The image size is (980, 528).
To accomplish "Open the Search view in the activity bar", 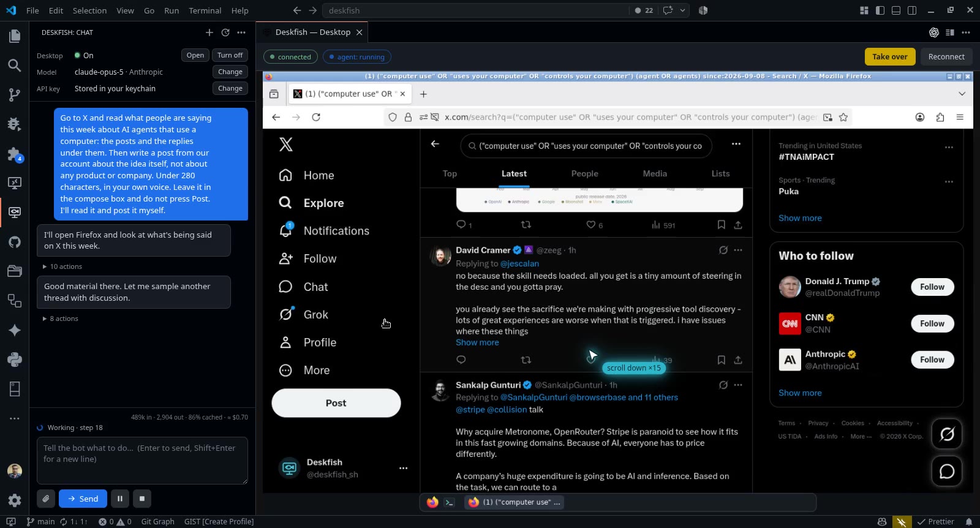I will click(x=15, y=66).
